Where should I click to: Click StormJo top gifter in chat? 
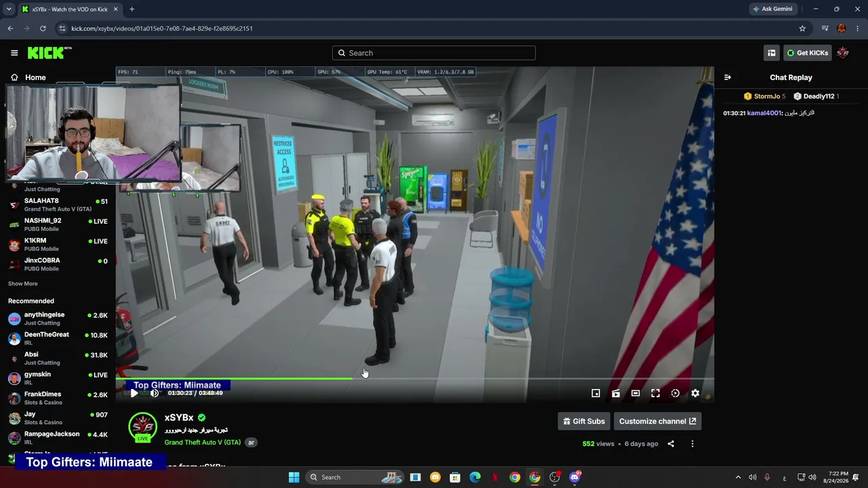coord(765,96)
